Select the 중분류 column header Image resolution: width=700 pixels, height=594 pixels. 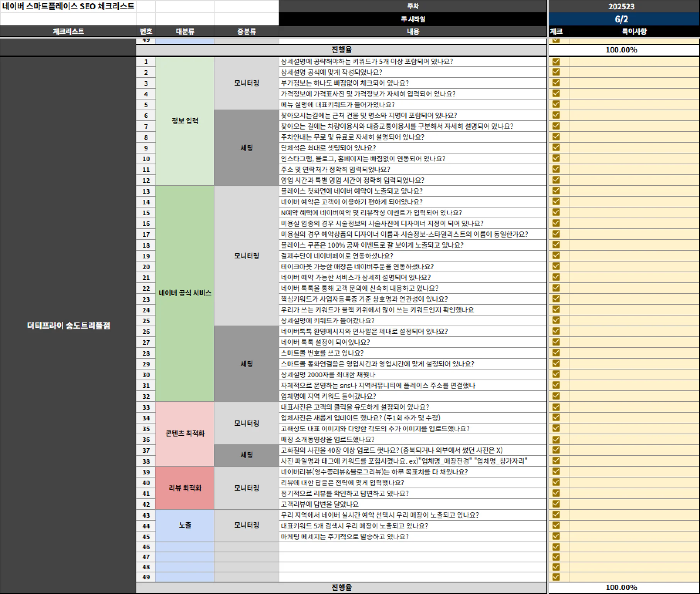click(247, 32)
